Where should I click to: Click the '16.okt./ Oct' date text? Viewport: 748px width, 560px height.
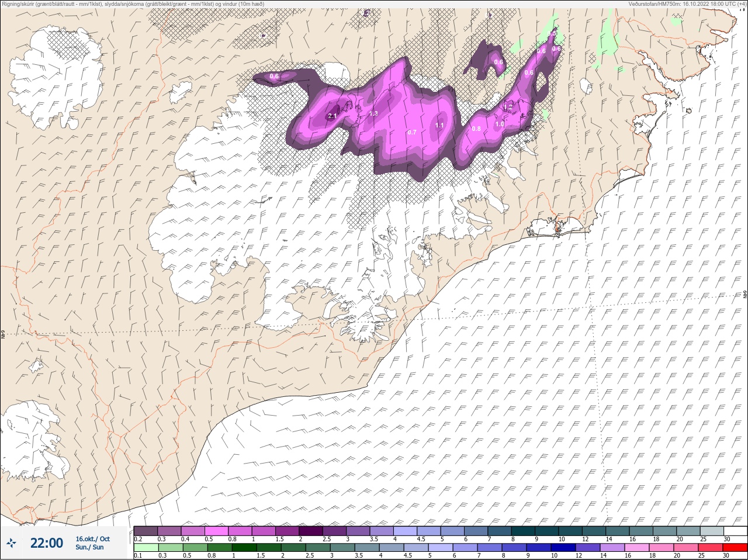(x=92, y=539)
